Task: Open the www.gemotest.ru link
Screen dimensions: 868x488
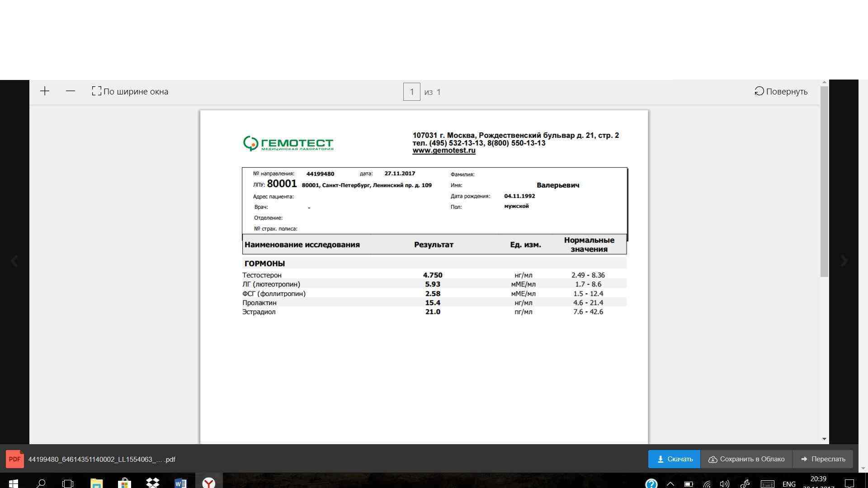Action: click(x=443, y=150)
